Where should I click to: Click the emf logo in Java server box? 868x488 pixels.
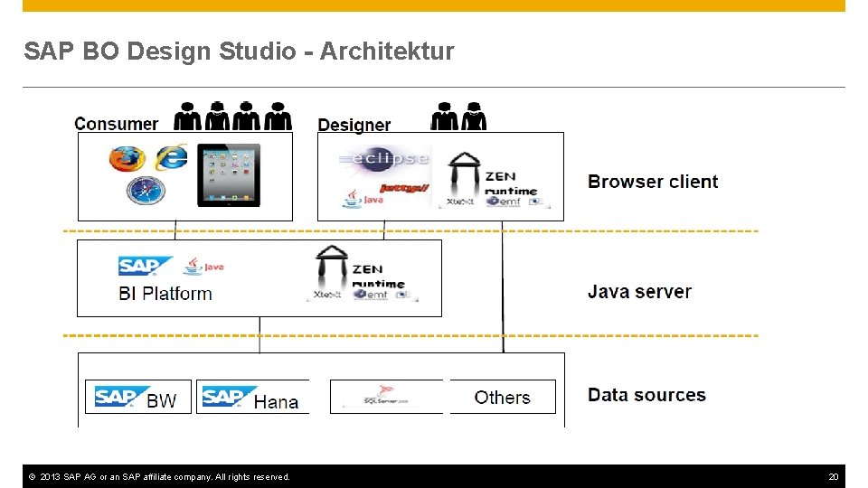pyautogui.click(x=371, y=295)
